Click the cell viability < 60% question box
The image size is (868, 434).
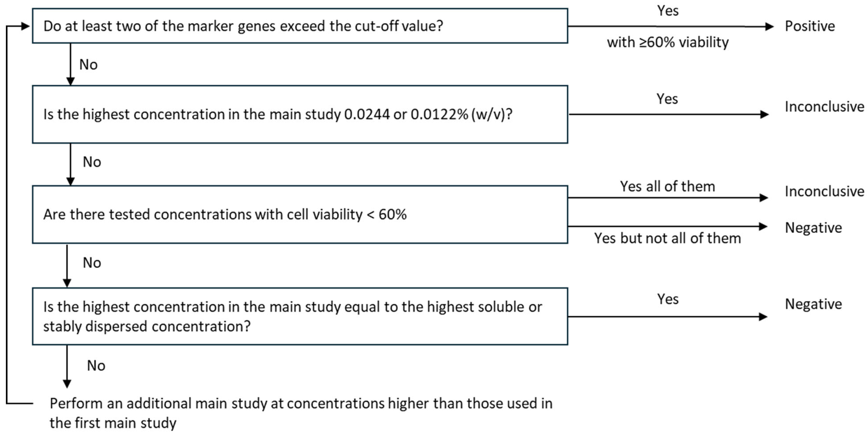coord(300,214)
